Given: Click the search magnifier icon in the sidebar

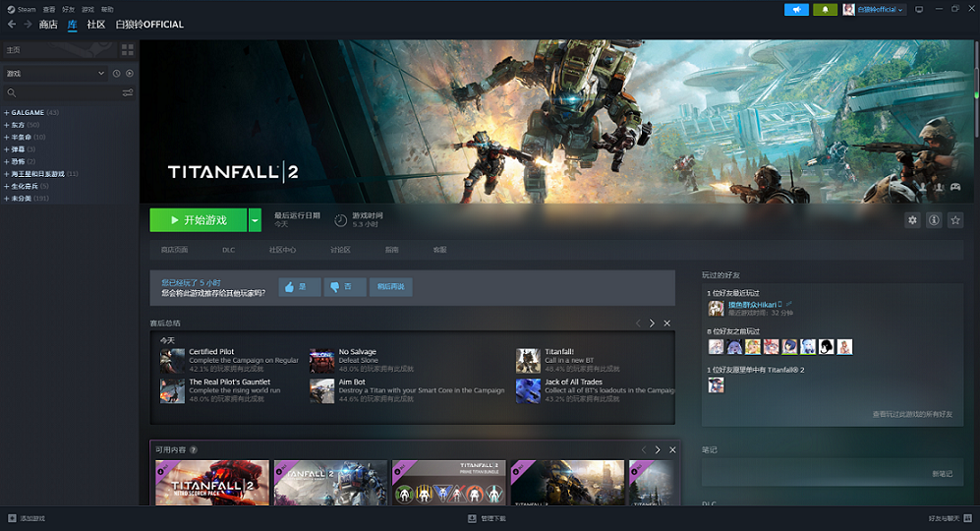Looking at the screenshot, I should (11, 92).
